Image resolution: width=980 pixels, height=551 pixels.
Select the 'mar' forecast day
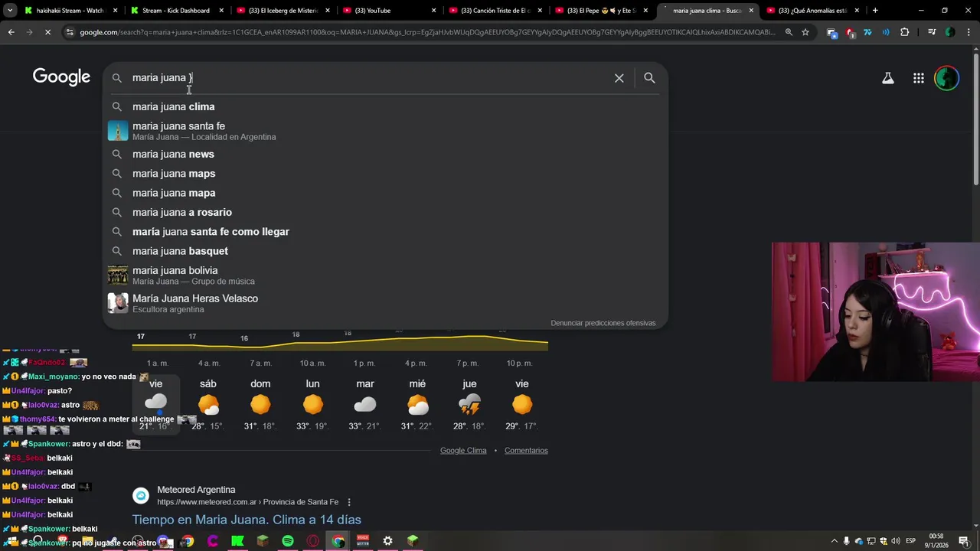[365, 404]
